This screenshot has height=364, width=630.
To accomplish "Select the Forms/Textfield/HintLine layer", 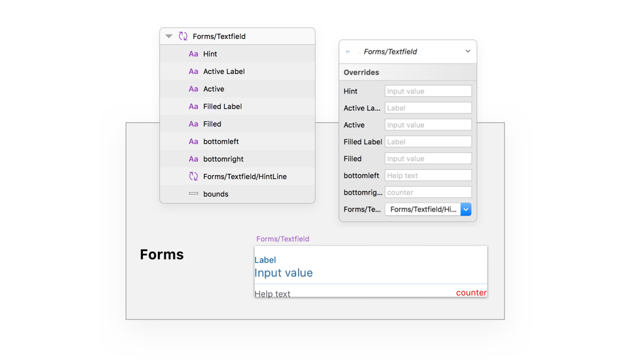I will [x=237, y=176].
